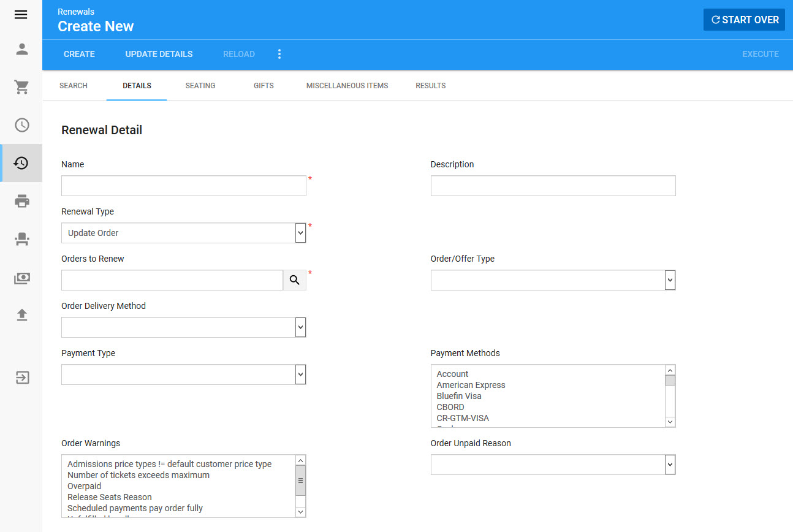This screenshot has width=793, height=532.
Task: Click UPDATE DETAILS action
Action: point(159,54)
